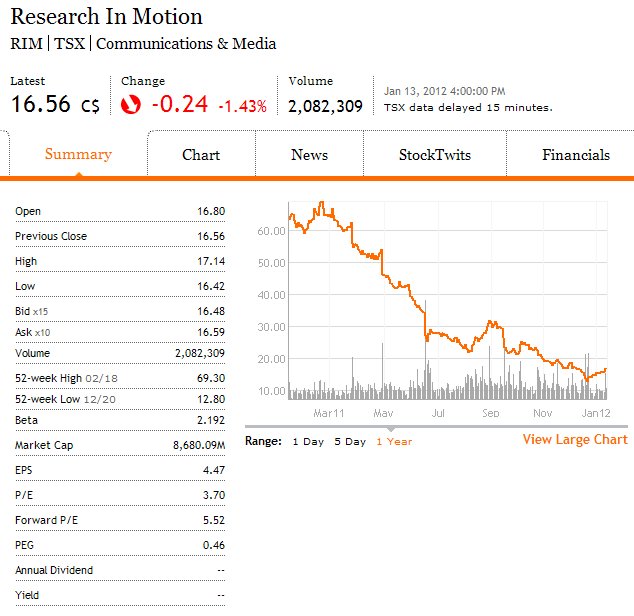Open the StockTwits tab

[x=434, y=155]
